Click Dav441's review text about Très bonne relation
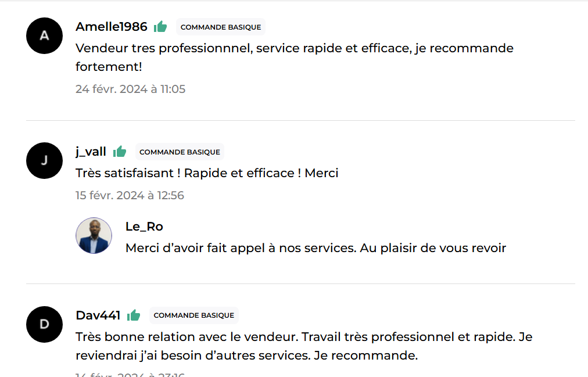 tap(304, 346)
